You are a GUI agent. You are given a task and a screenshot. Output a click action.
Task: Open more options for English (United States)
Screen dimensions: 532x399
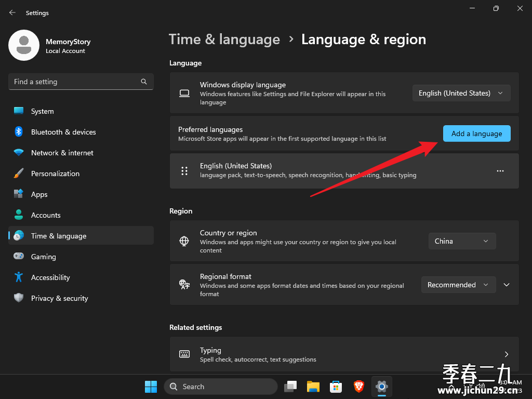[x=500, y=170]
